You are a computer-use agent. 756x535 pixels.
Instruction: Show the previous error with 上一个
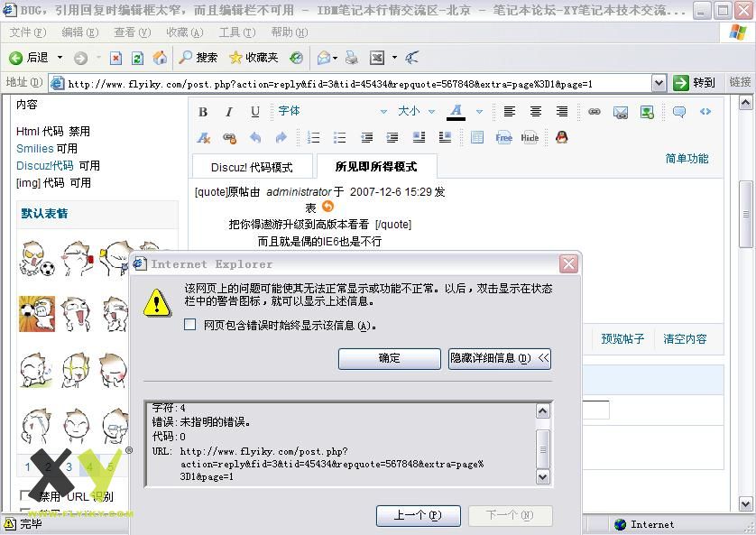(x=418, y=516)
